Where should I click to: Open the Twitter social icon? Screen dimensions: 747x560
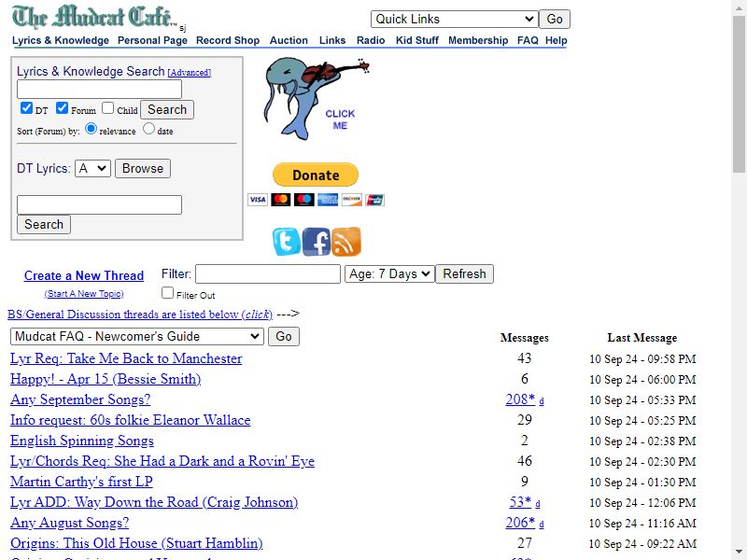287,242
